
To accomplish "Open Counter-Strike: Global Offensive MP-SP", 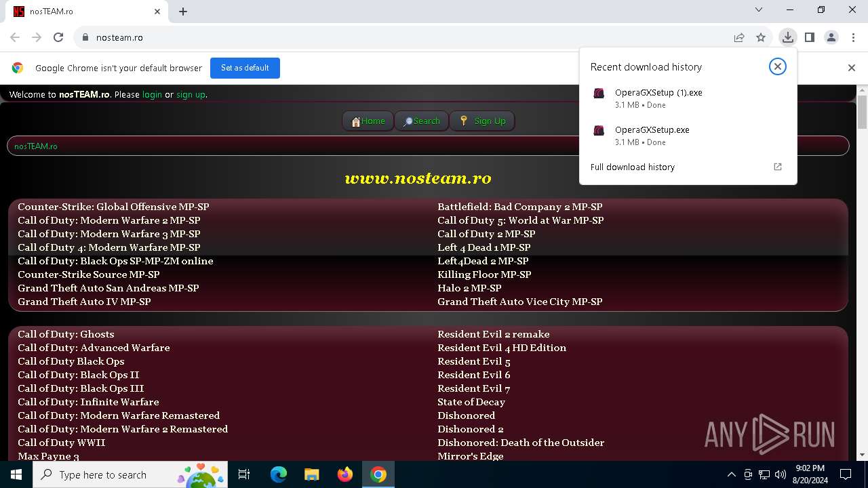I will (113, 207).
